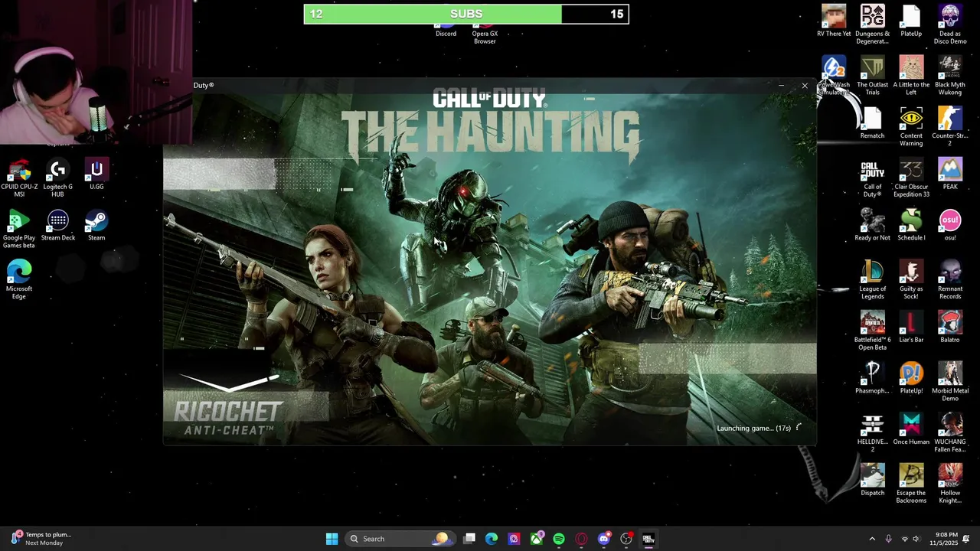This screenshot has width=980, height=551.
Task: Launch Dungeons & Degenerates shortcut
Action: 872,24
